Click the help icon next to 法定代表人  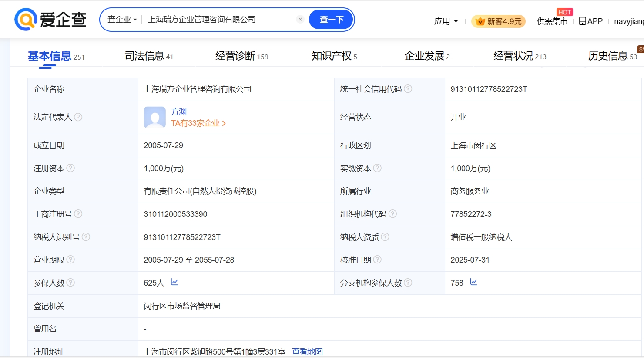click(x=78, y=117)
